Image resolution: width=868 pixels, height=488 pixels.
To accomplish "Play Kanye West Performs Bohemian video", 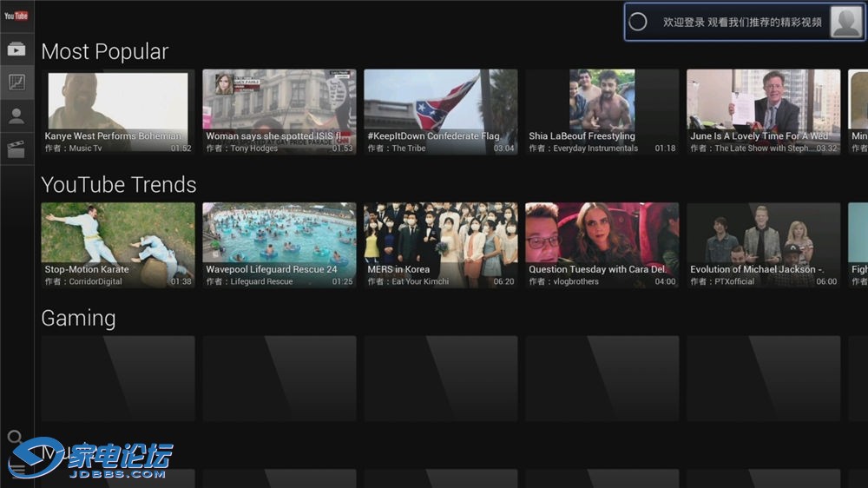I will click(118, 112).
